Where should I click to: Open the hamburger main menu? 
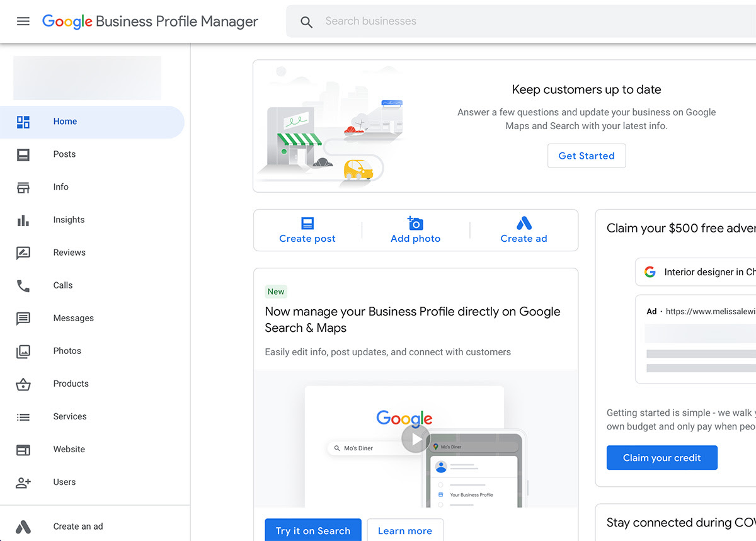point(23,21)
